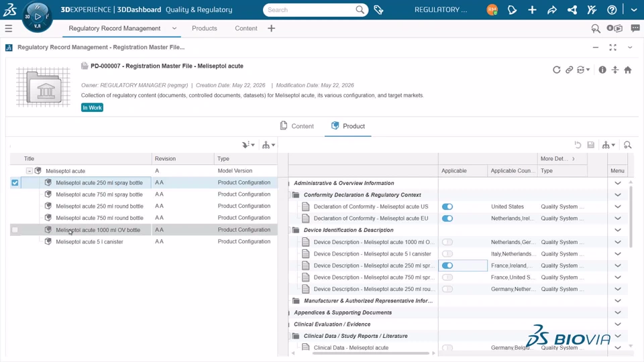Viewport: 644px width, 362px height.
Task: Open menu chevron for Administrative & Overview Information
Action: [617, 183]
